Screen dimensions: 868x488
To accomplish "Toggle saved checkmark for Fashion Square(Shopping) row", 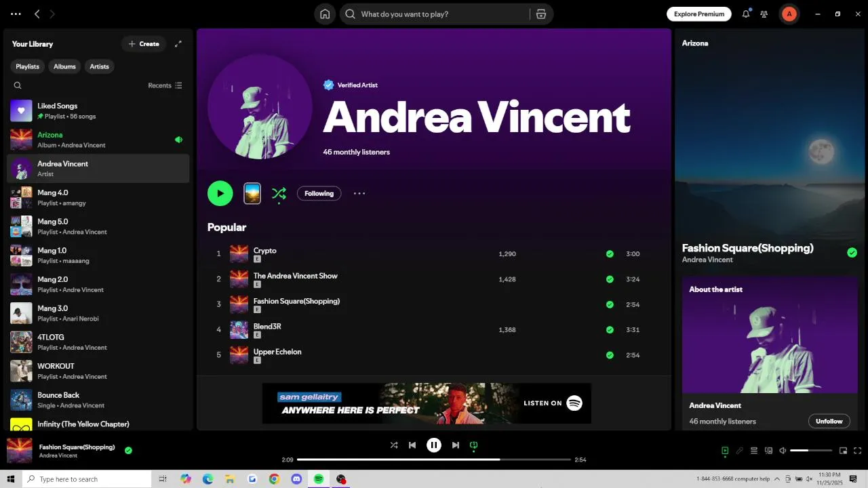I will (x=610, y=304).
